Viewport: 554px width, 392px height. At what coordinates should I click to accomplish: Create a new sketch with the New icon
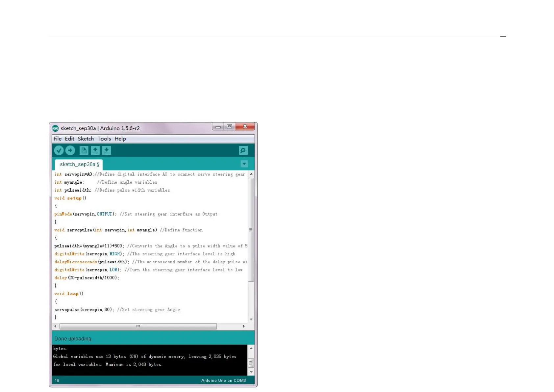(x=84, y=150)
